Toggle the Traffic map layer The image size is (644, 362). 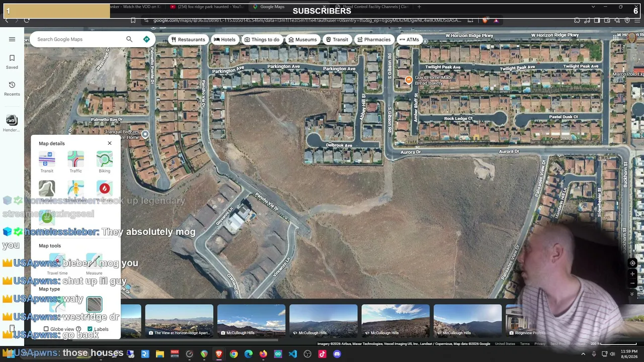coord(75,162)
